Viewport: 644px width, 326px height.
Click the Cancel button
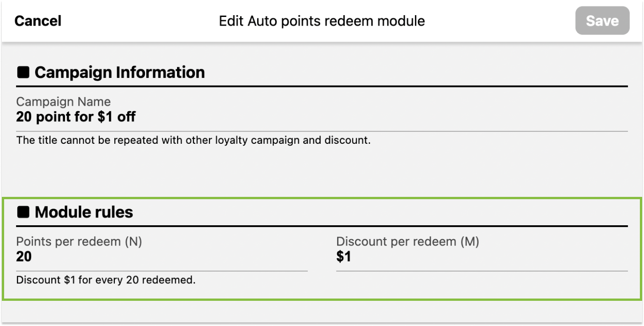[38, 21]
